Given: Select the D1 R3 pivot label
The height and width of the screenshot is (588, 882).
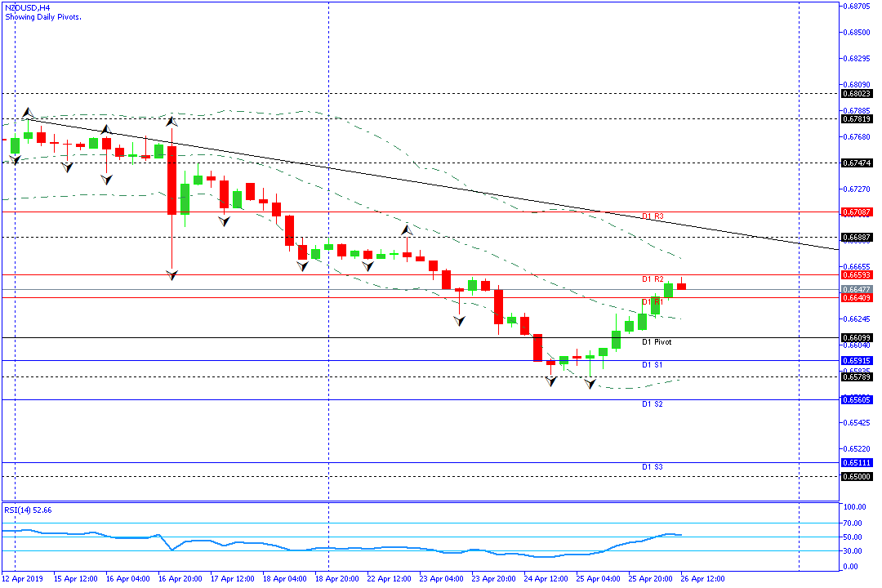Looking at the screenshot, I should pos(653,216).
